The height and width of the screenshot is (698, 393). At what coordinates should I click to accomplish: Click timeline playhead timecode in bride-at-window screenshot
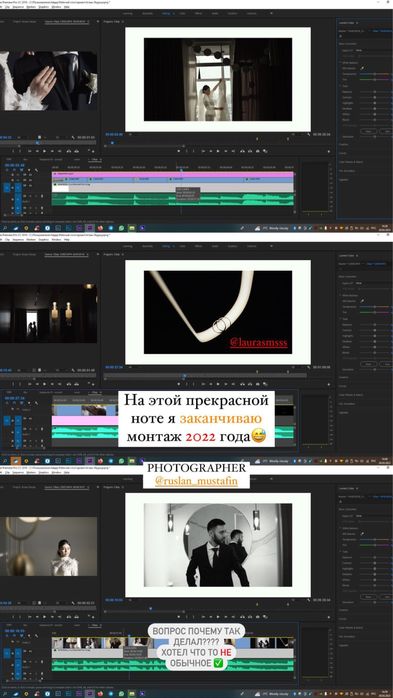(14, 165)
